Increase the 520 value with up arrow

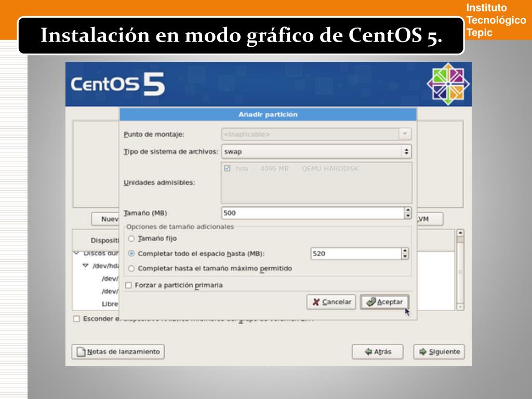click(405, 251)
